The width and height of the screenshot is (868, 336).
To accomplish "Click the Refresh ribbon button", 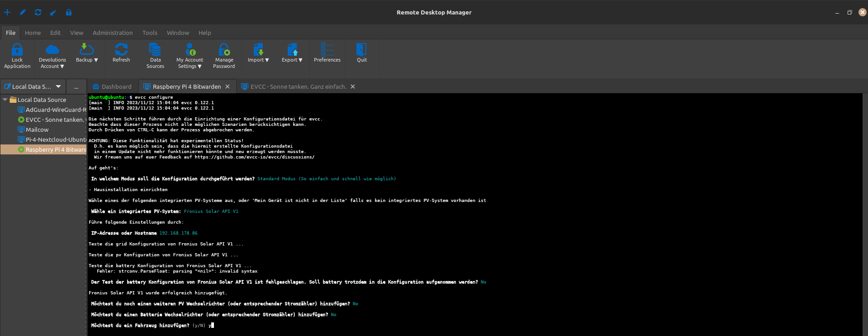I will coord(121,53).
